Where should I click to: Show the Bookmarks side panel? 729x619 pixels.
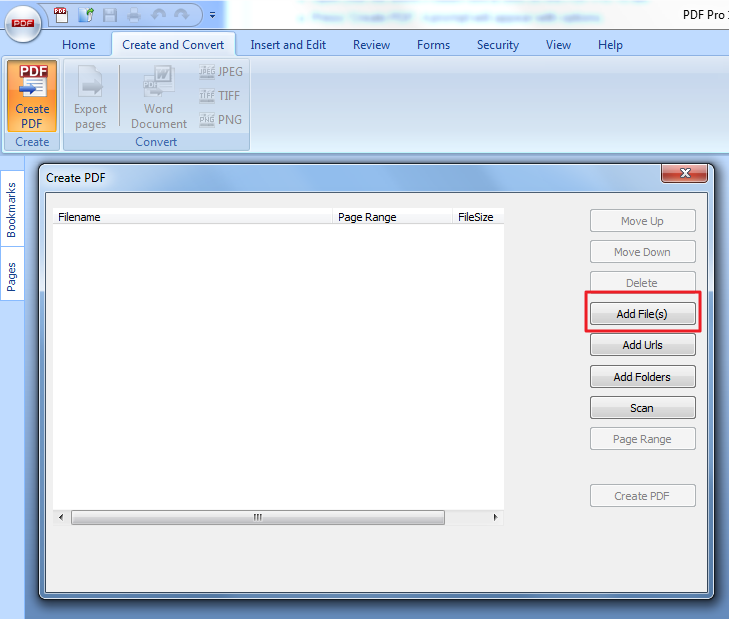coord(12,209)
